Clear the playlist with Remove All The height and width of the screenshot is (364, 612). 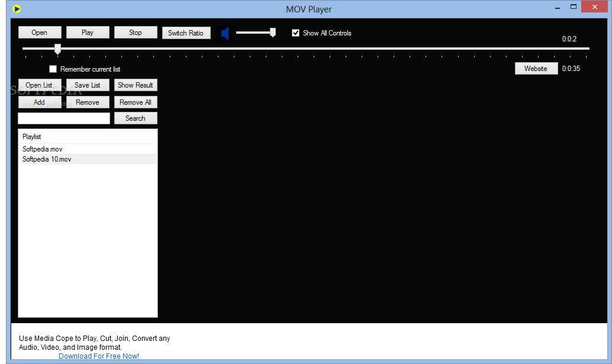pos(136,102)
